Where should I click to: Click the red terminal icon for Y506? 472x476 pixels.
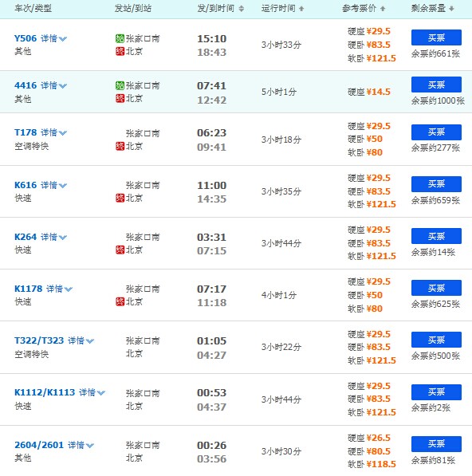(120, 51)
